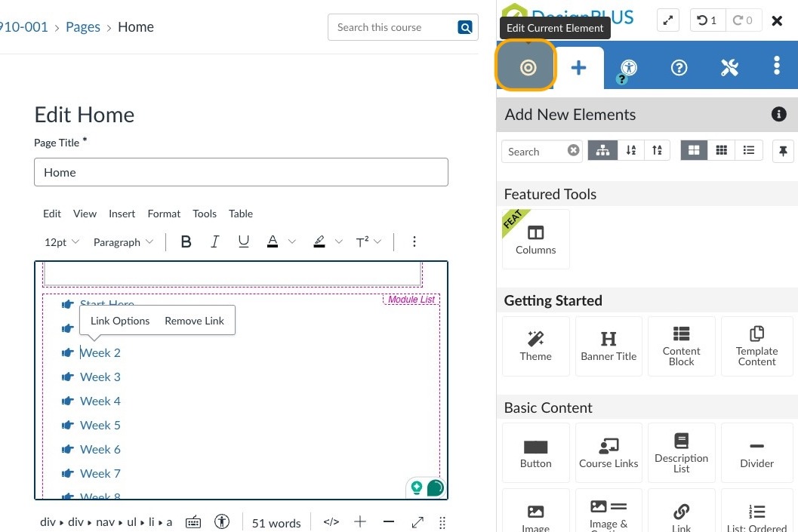The image size is (798, 532).
Task: Open the DesignPLUS wrench tools tab
Action: click(x=729, y=68)
